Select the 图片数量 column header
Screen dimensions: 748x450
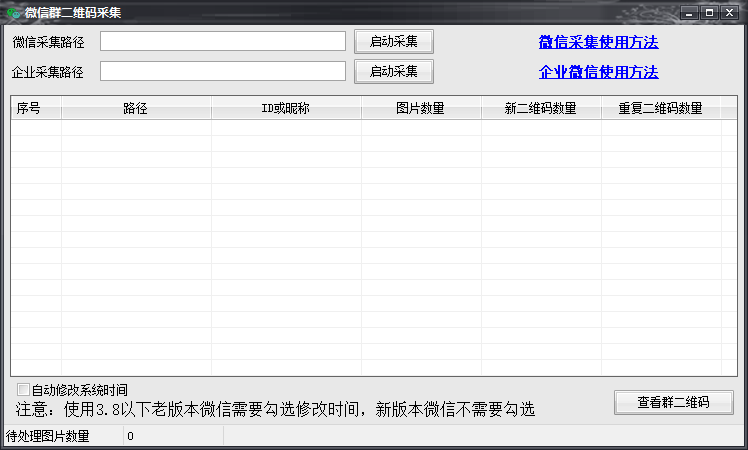pos(421,108)
